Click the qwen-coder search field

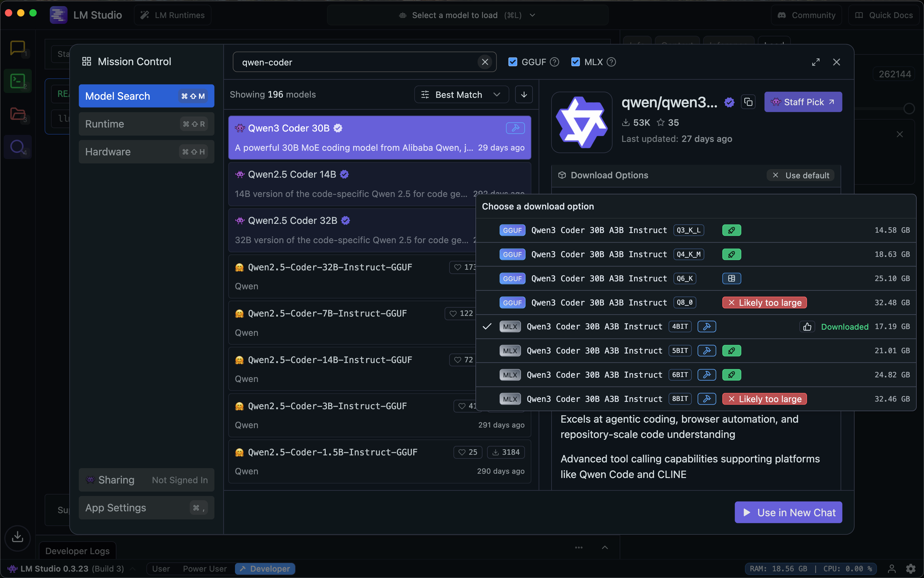(354, 62)
